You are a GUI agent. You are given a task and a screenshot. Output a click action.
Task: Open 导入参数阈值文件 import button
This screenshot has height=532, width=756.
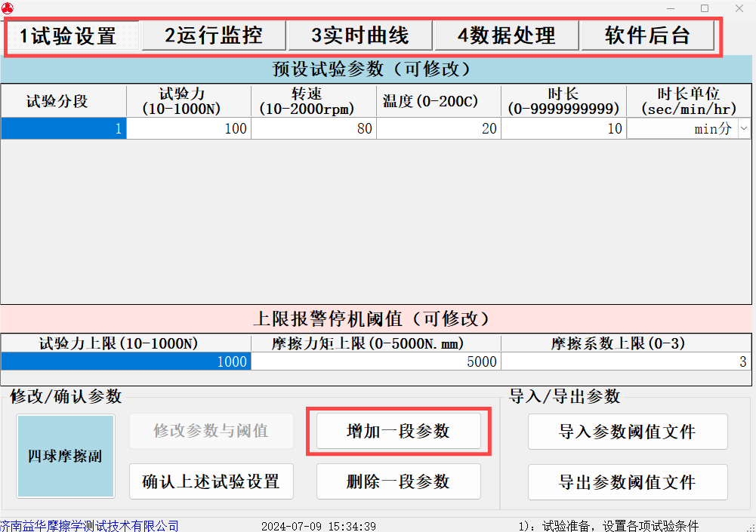627,432
